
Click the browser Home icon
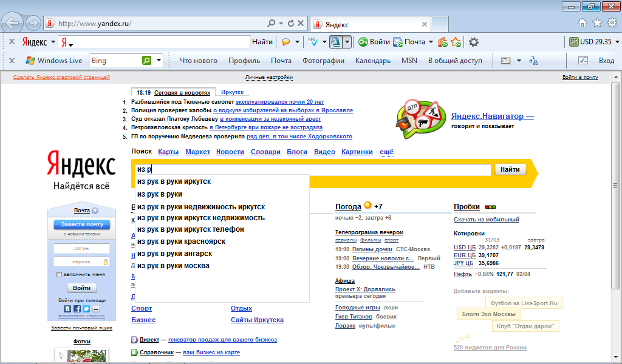pyautogui.click(x=583, y=23)
